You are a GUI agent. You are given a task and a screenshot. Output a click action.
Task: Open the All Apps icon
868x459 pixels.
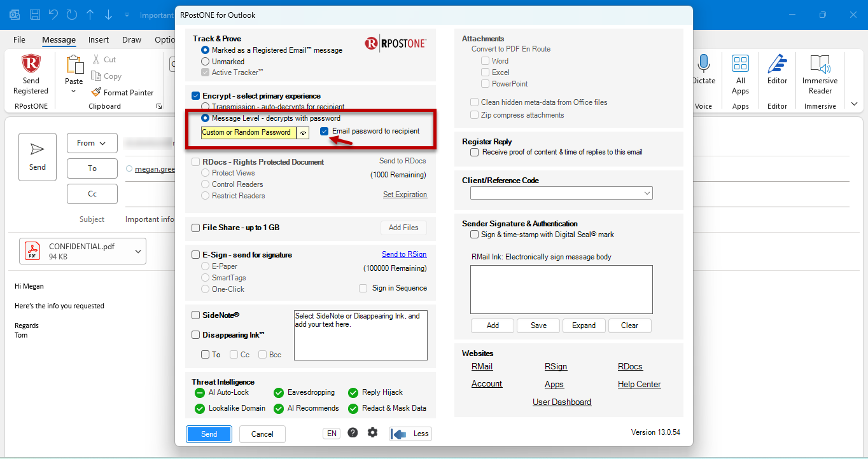tap(740, 64)
